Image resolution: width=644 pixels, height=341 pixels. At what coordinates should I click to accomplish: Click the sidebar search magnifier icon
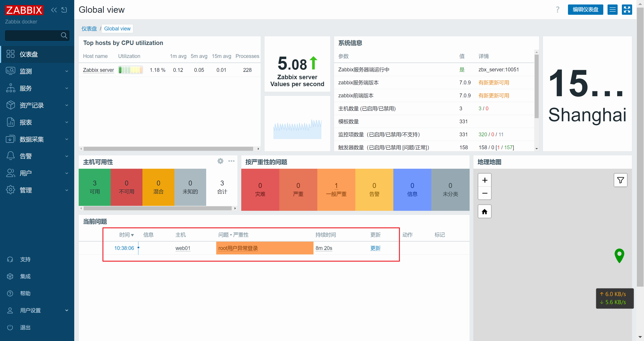click(64, 35)
